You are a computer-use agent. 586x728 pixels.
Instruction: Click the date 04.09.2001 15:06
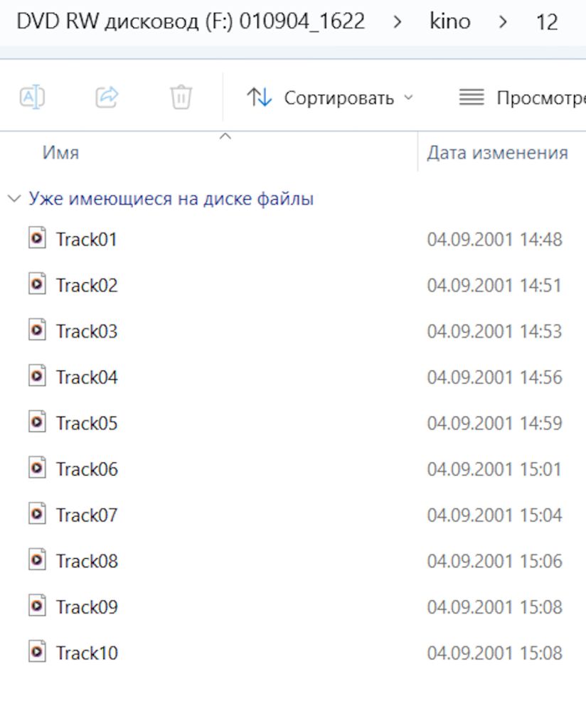click(494, 561)
